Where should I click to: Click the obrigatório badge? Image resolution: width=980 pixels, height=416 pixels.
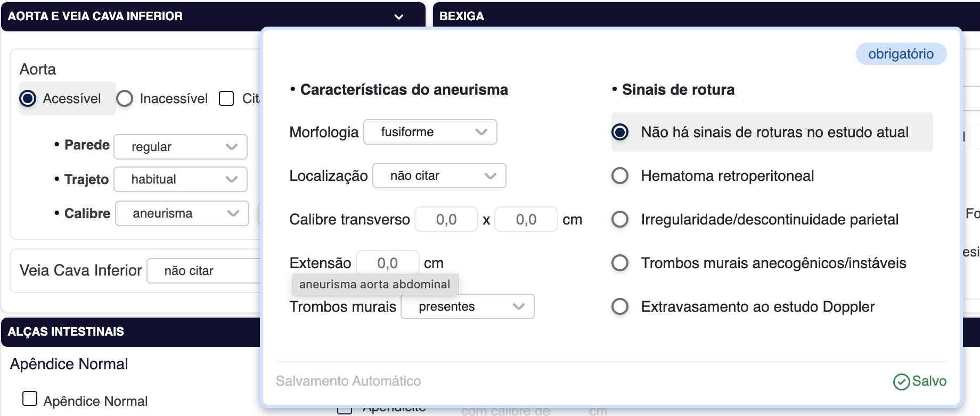click(901, 54)
